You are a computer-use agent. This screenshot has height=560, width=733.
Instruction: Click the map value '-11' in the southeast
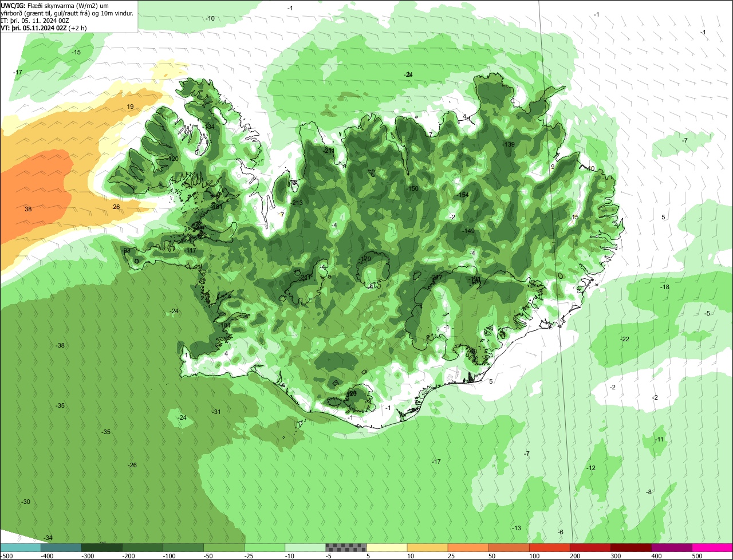(x=659, y=440)
